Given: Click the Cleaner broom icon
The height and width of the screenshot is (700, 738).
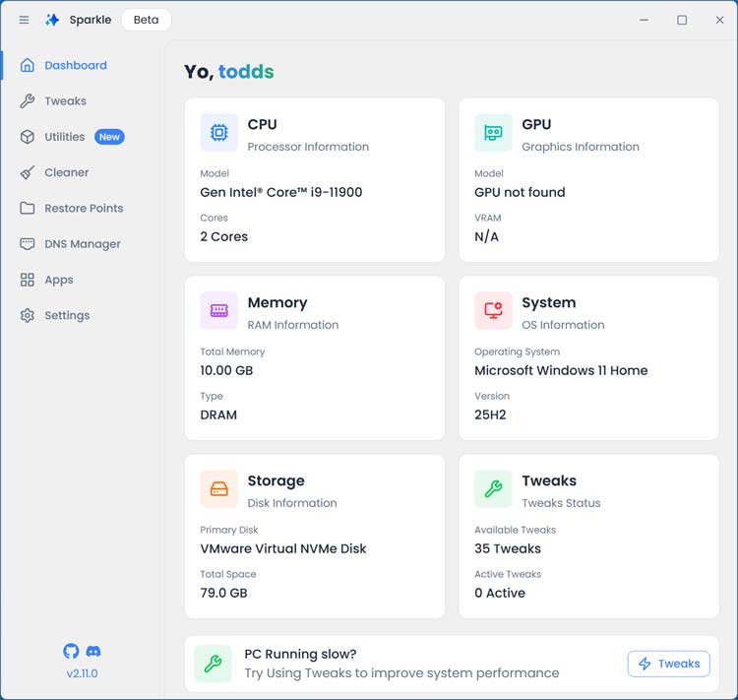Looking at the screenshot, I should pos(28,172).
